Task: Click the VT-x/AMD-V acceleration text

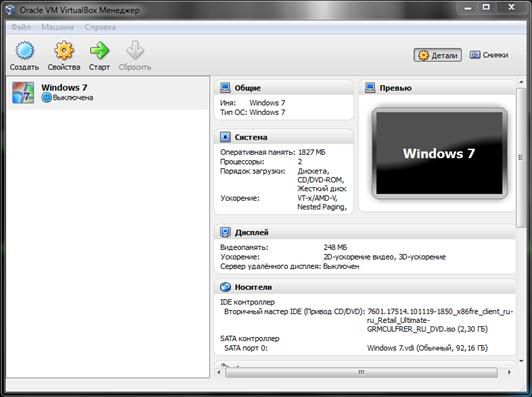Action: (x=317, y=198)
